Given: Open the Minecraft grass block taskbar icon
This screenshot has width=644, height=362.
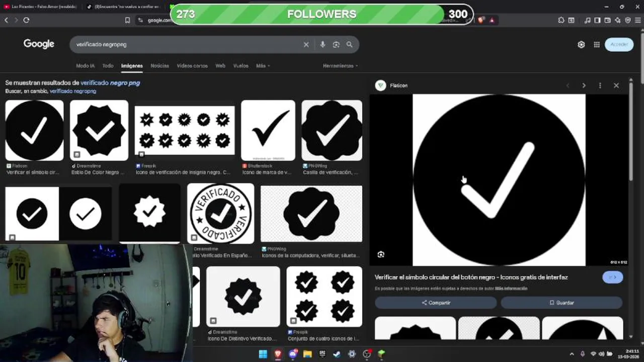Looking at the screenshot, I should click(x=382, y=354).
